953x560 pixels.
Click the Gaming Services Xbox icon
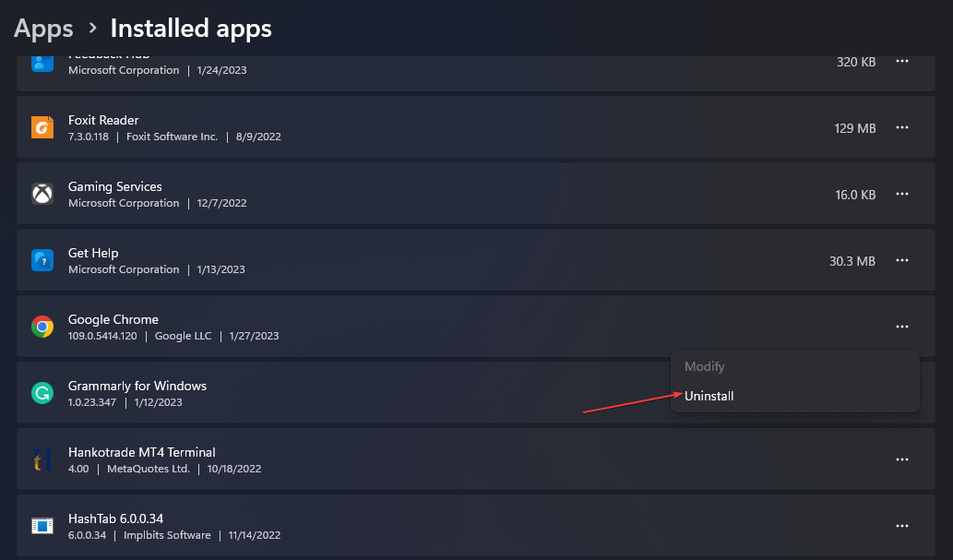coord(42,194)
